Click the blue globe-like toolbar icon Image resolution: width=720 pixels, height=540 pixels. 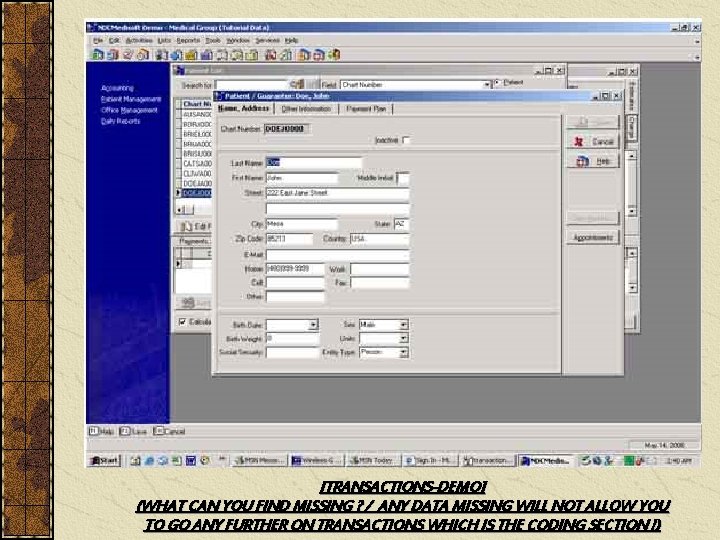point(176,55)
